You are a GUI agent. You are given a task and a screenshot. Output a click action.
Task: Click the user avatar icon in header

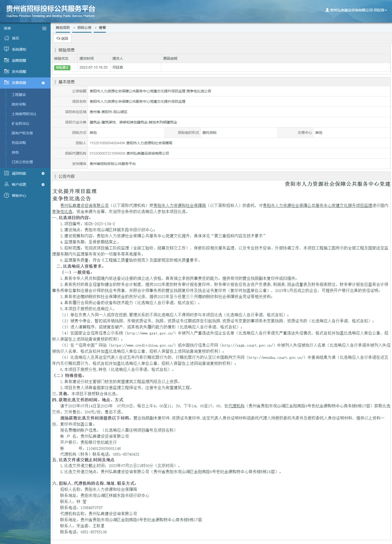pyautogui.click(x=327, y=10)
